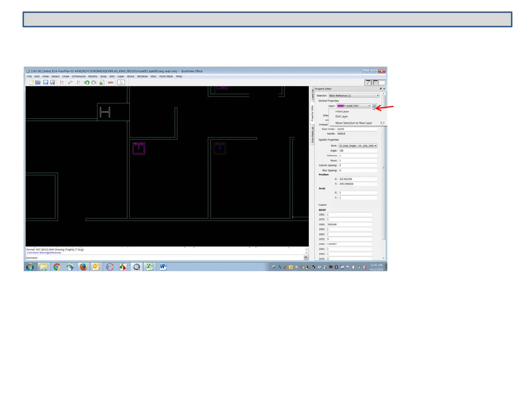The width and height of the screenshot is (532, 399).
Task: Click the grey Redo arrow icon
Action: click(94, 82)
